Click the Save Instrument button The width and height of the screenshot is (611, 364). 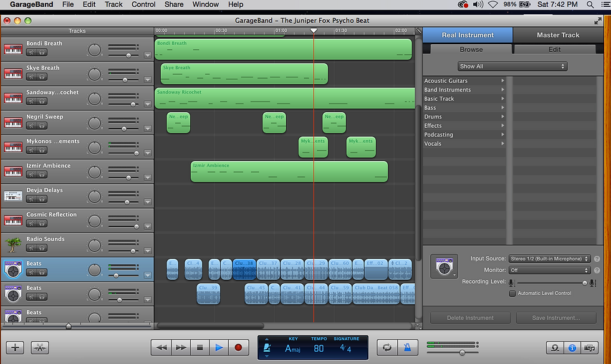pos(556,318)
